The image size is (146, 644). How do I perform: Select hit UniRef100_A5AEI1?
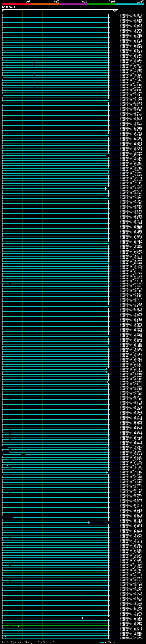coord(131,256)
